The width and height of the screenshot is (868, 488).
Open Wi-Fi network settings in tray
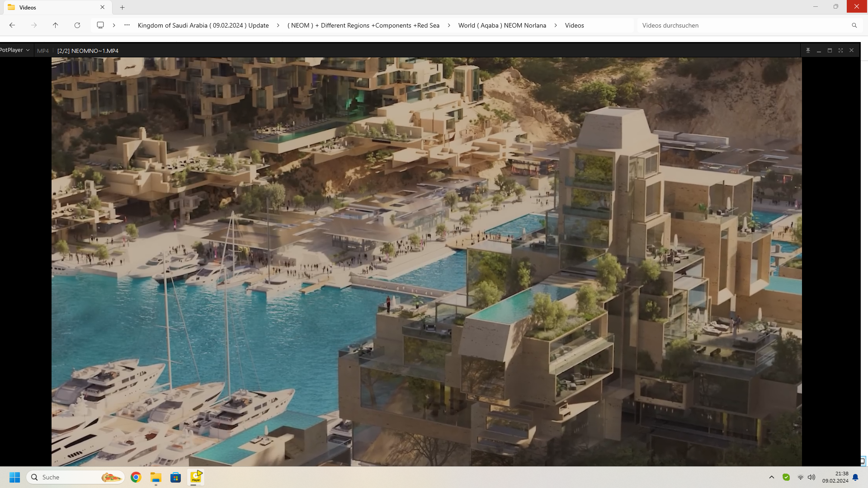pyautogui.click(x=800, y=477)
